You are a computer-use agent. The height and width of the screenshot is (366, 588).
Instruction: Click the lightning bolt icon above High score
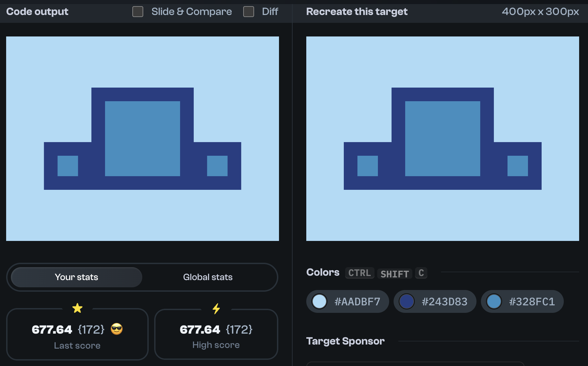tap(216, 308)
